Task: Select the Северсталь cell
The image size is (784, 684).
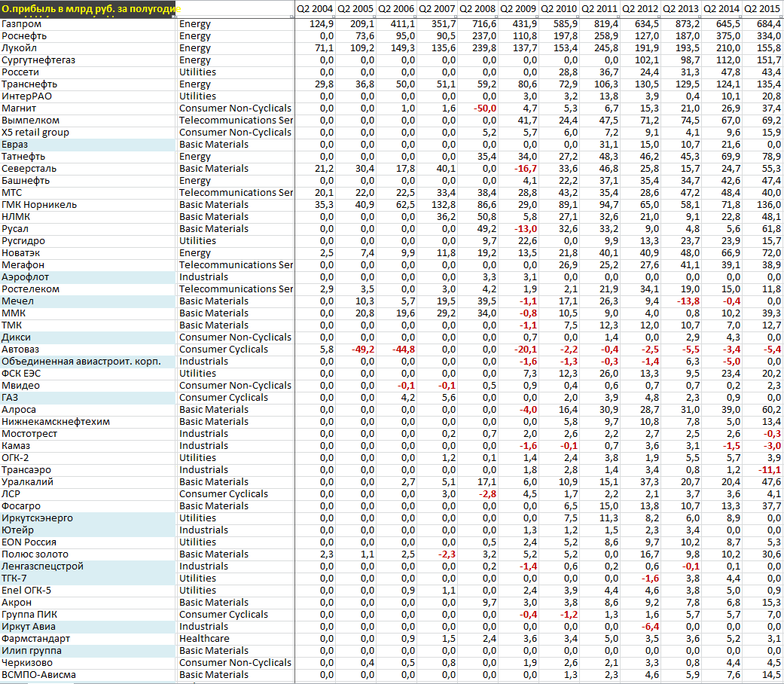Action: 89,169
